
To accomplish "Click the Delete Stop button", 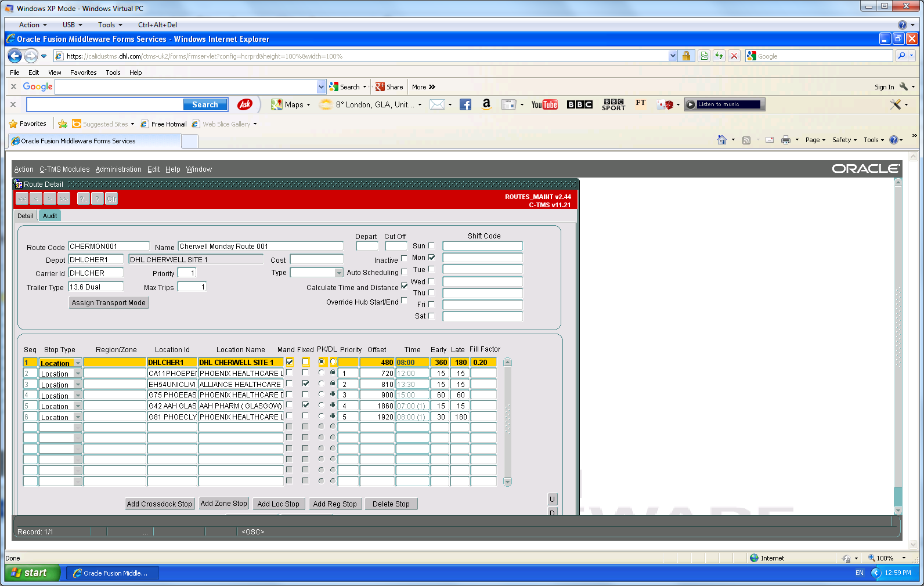I will pos(391,504).
